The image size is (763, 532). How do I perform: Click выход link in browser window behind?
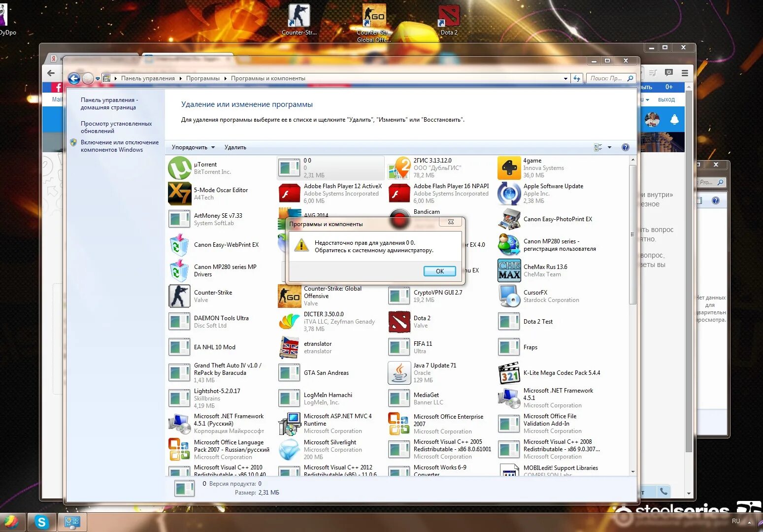tap(666, 100)
